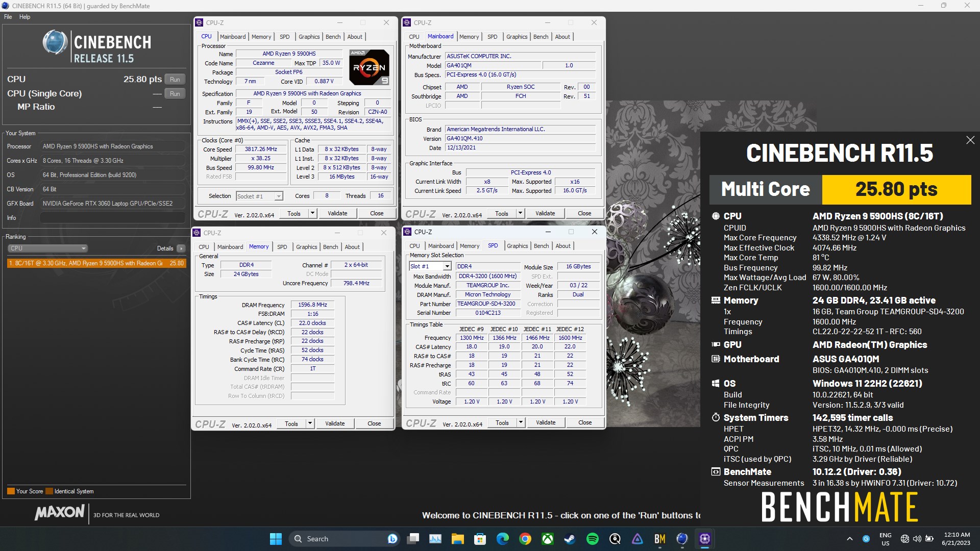Screen dimensions: 980x551
Task: Click the Core Speed value 3817.26 MHz
Action: (261, 149)
